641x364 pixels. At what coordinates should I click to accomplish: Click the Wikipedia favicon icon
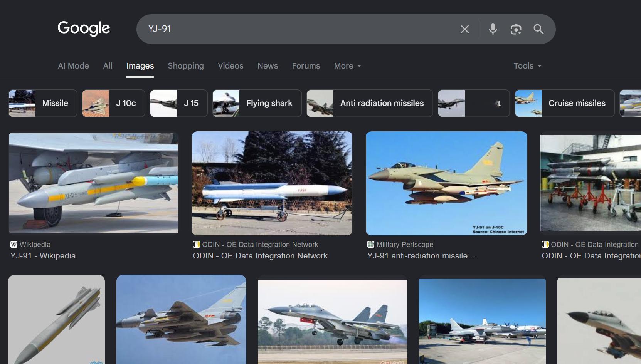pyautogui.click(x=14, y=244)
